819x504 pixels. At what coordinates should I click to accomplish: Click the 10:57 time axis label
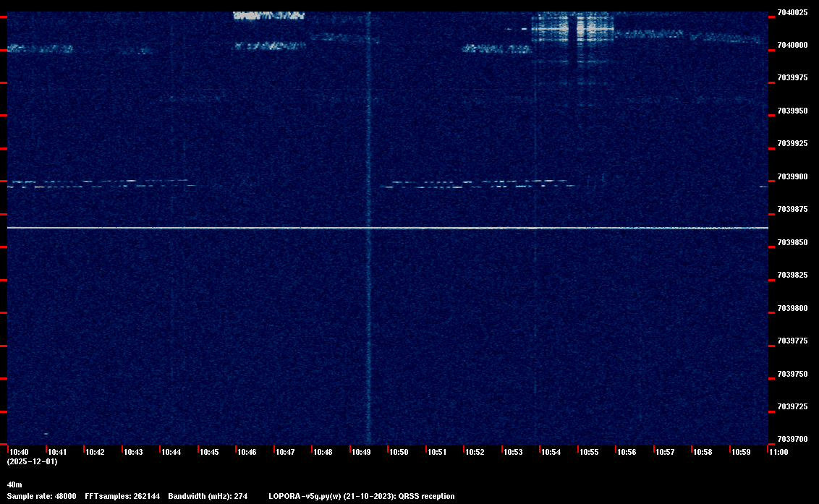pyautogui.click(x=665, y=452)
